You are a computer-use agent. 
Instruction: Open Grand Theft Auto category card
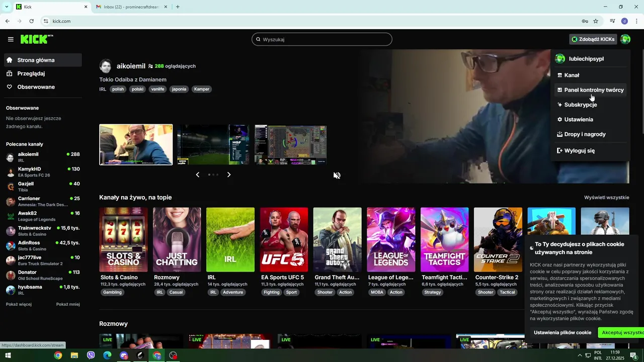[x=337, y=240]
